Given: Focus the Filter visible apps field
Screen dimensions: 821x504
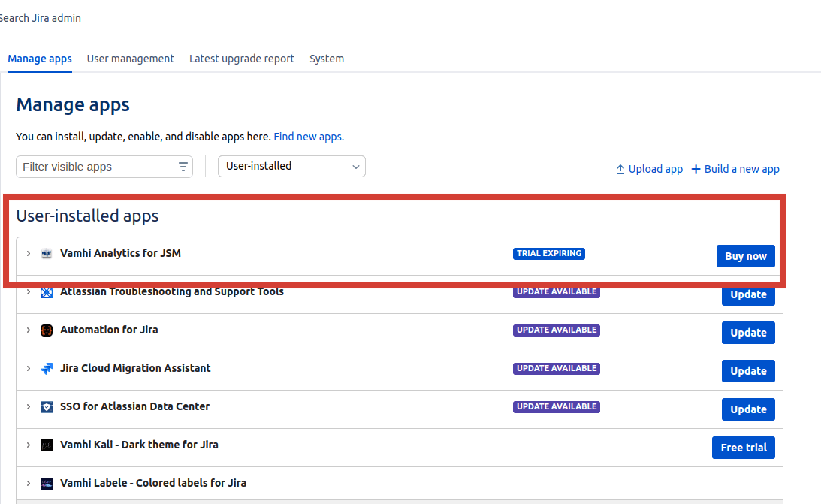Looking at the screenshot, I should point(96,167).
